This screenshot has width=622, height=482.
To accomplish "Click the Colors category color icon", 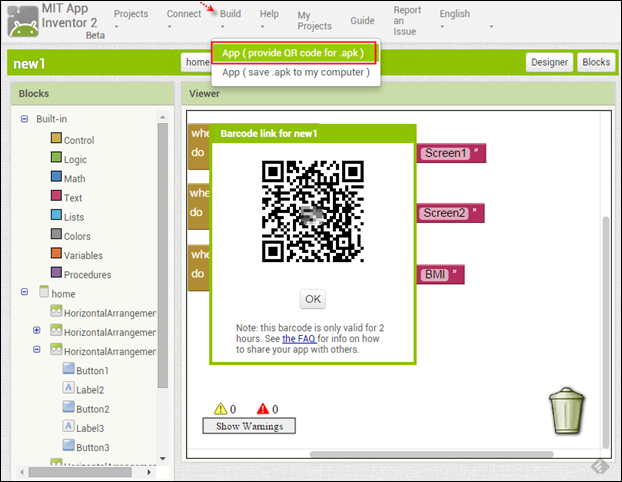I will 56,234.
